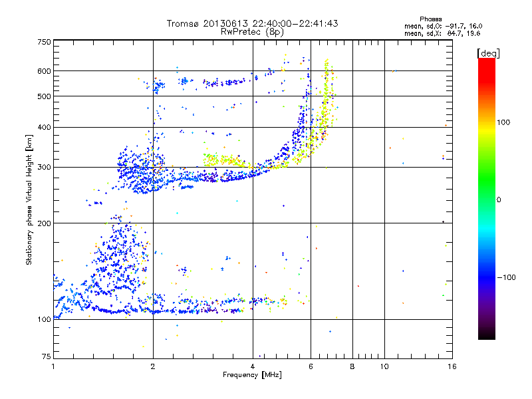Click the [deg] label above the colorbar

coord(488,53)
